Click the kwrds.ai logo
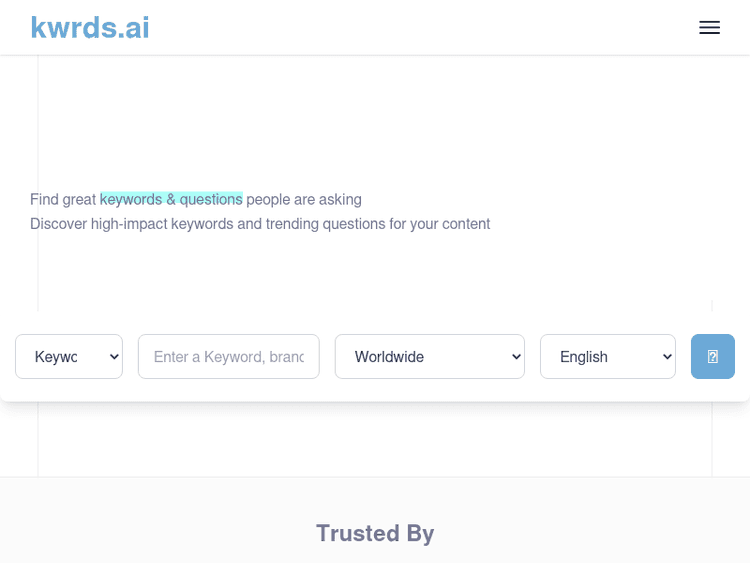Image resolution: width=750 pixels, height=563 pixels. pyautogui.click(x=90, y=28)
